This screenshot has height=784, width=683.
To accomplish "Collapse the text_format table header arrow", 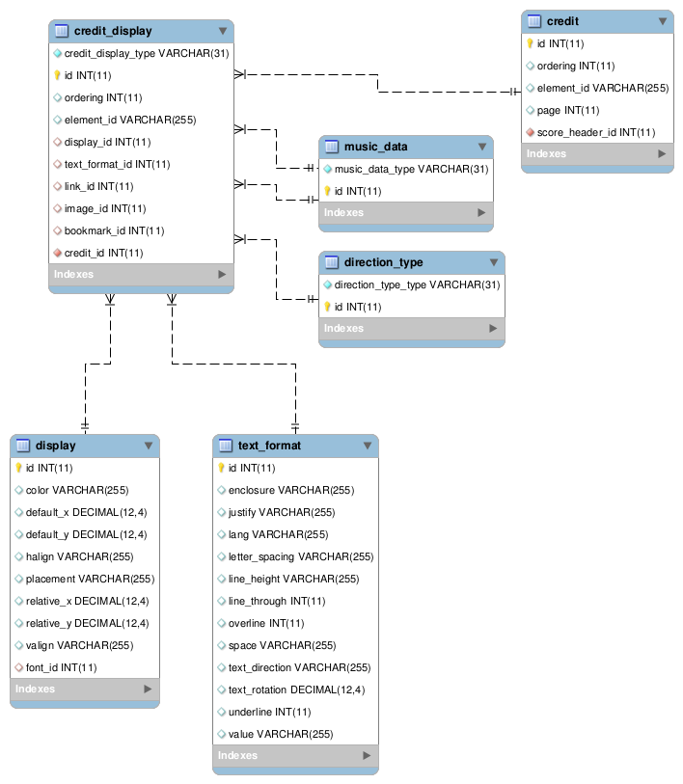I will pos(368,446).
